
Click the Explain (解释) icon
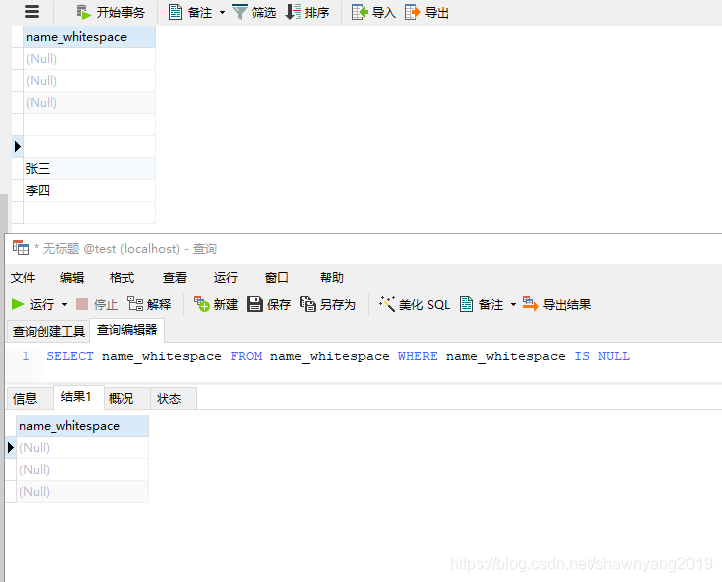tap(135, 304)
